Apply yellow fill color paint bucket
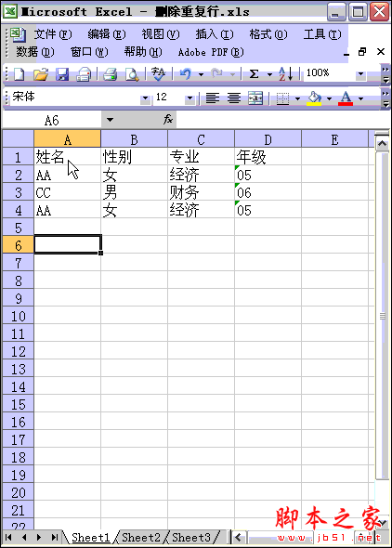 point(314,98)
